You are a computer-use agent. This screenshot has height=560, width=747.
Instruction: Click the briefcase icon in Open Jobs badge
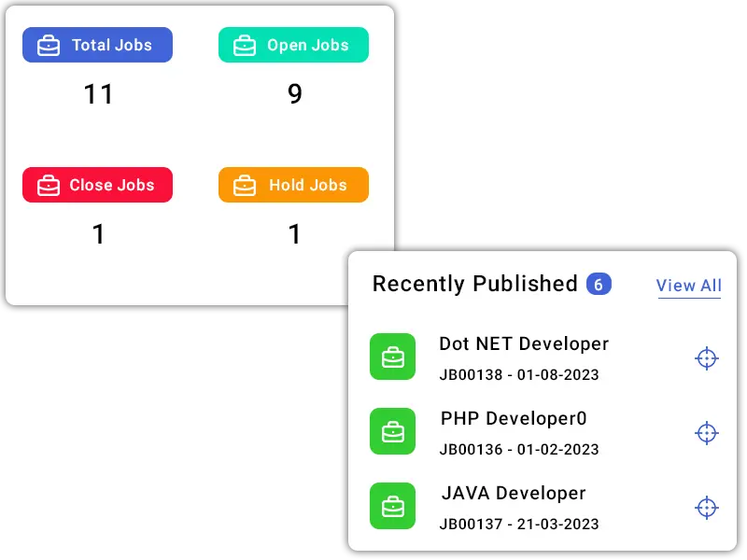245,46
